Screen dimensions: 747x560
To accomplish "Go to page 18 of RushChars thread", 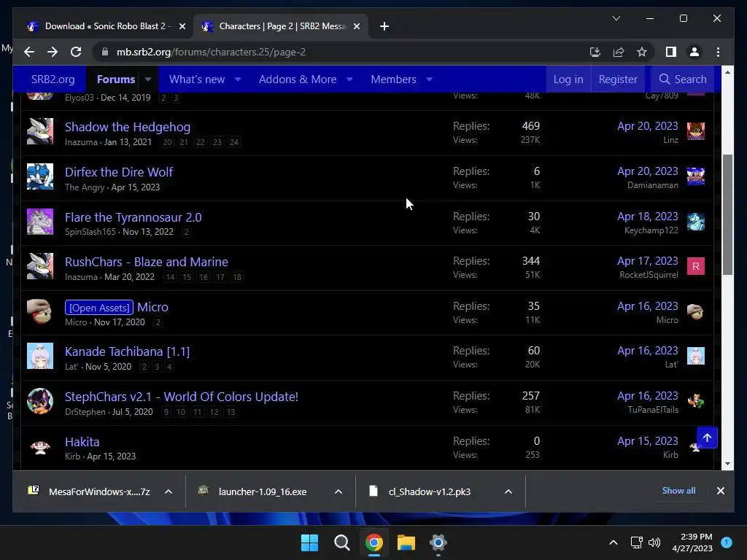I will coord(237,276).
